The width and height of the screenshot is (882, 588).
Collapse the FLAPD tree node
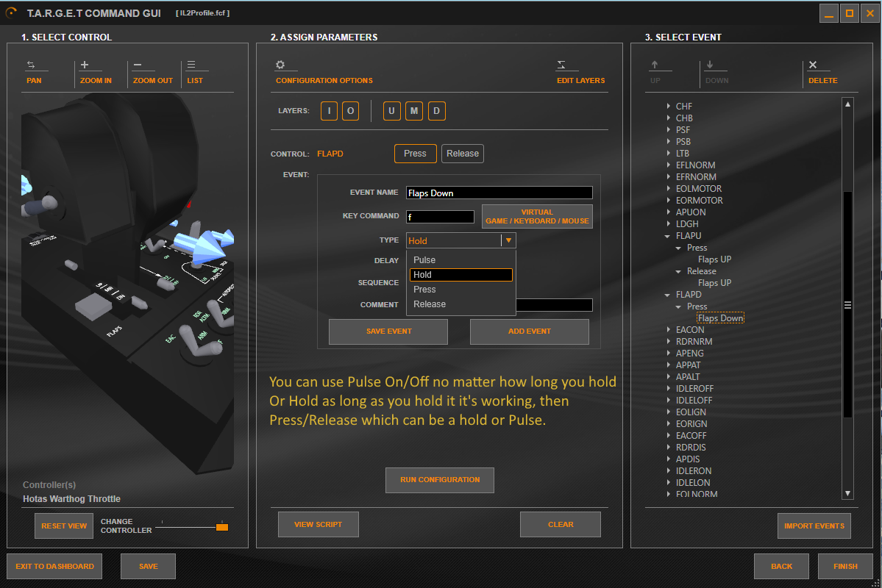[x=667, y=295]
